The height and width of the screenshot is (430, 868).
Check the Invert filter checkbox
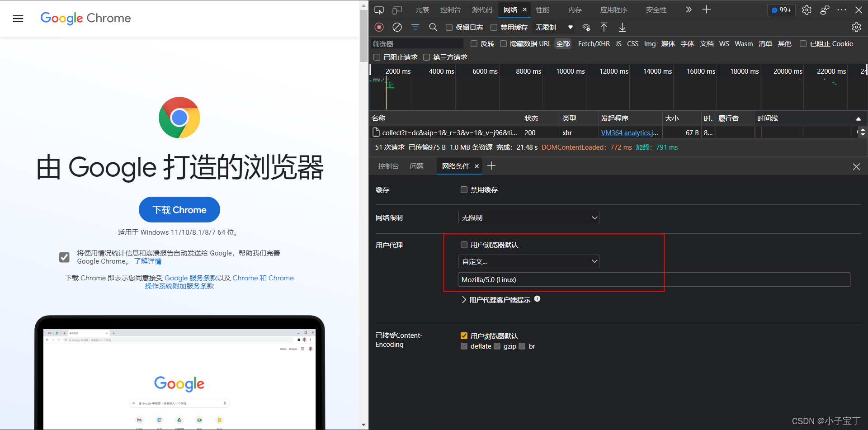point(474,43)
